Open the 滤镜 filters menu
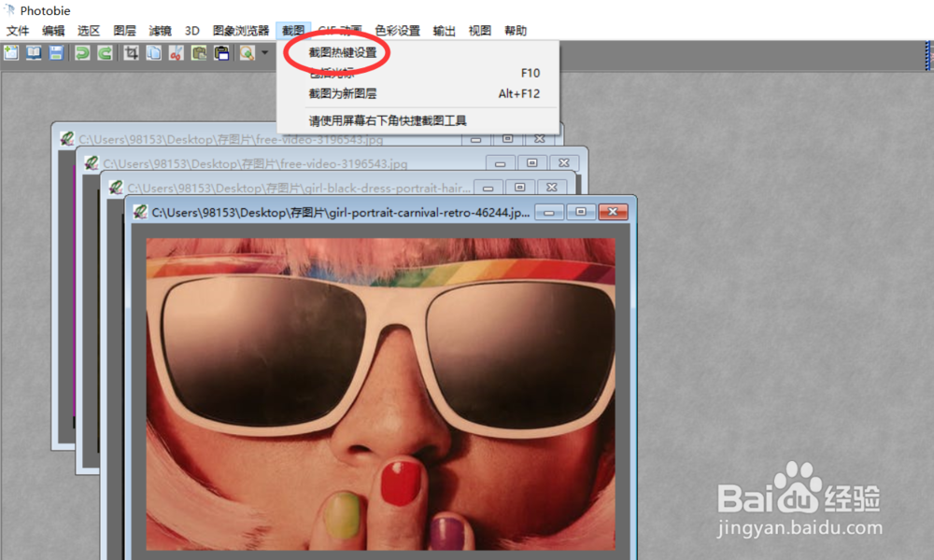 160,30
